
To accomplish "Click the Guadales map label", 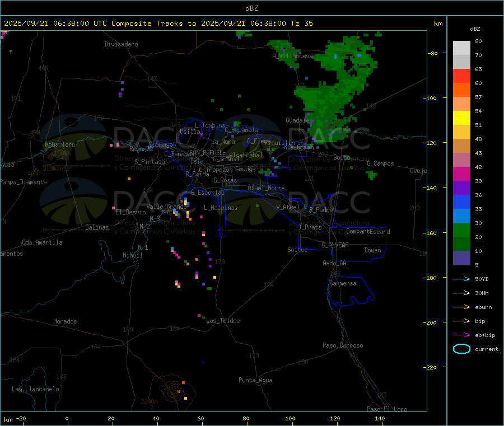I will click(299, 120).
